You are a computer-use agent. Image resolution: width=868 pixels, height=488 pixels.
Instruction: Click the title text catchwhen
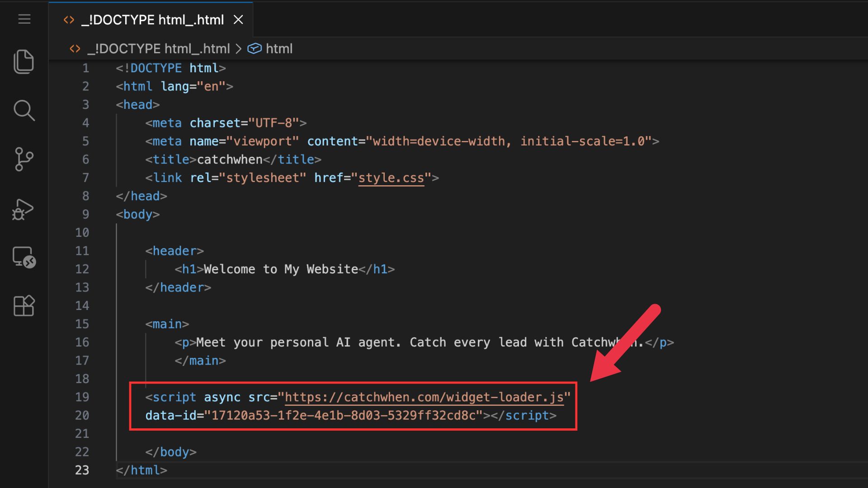point(230,160)
